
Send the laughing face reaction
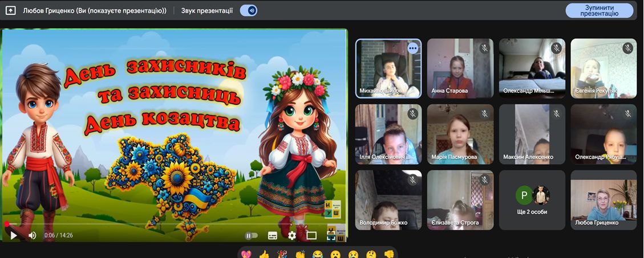click(x=318, y=254)
